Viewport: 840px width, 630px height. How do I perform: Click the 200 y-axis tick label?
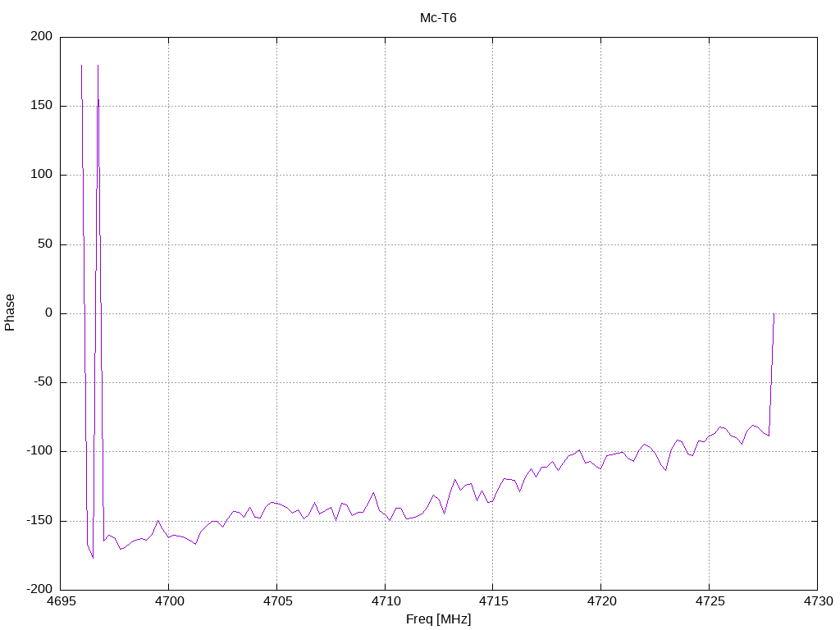42,36
